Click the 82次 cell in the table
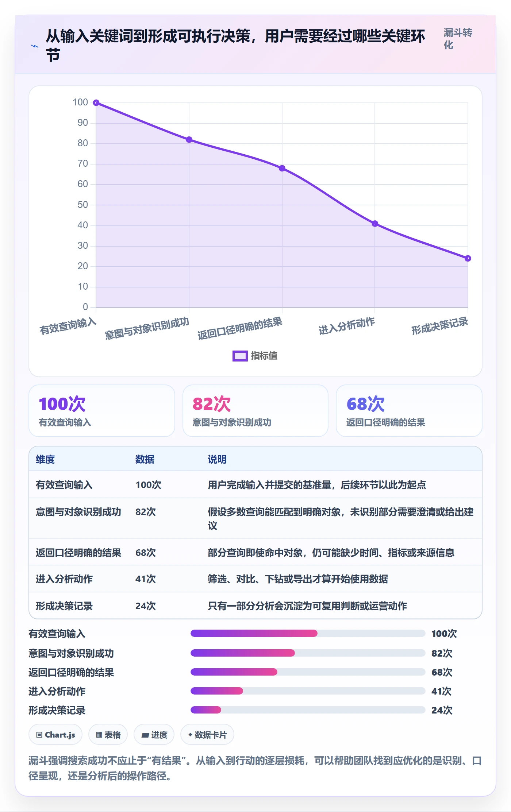 [146, 512]
